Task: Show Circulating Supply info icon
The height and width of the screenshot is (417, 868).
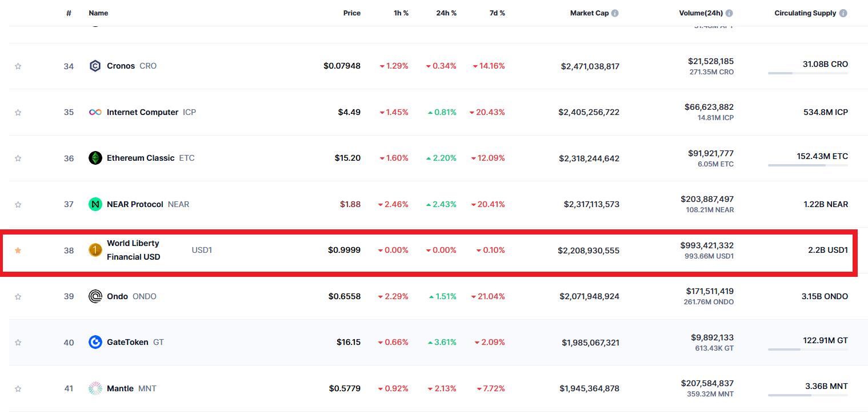Action: 843,13
